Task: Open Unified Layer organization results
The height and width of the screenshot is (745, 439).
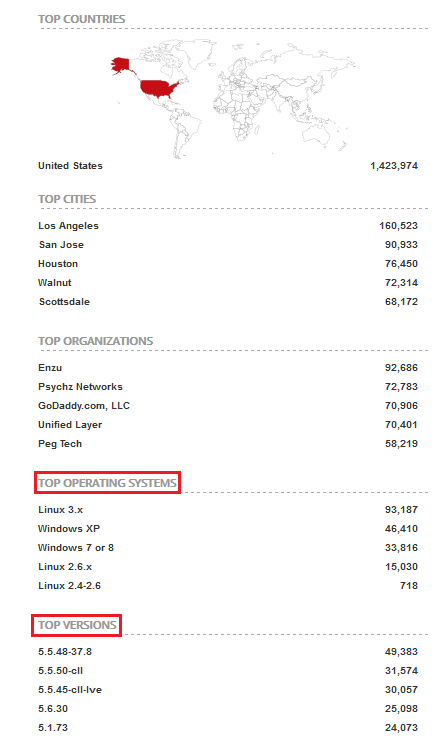Action: 70,425
